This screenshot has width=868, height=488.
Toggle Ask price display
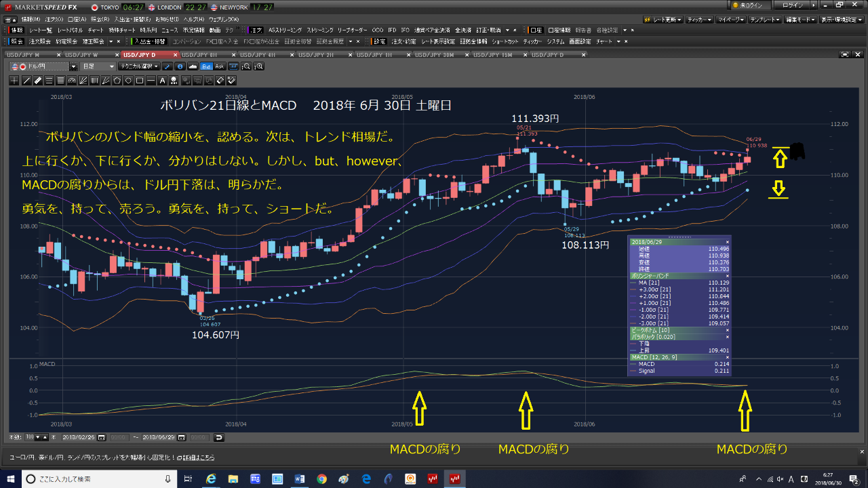coord(219,66)
